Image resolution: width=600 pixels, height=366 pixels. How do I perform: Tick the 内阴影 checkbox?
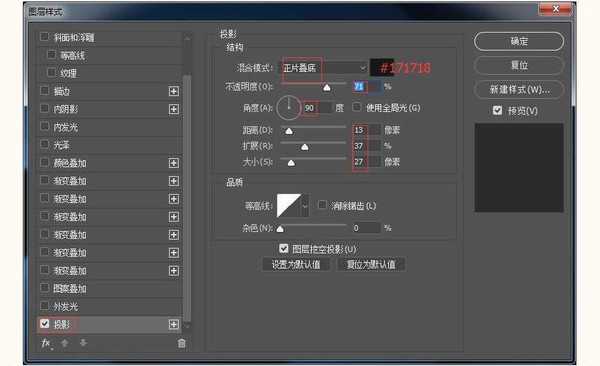(44, 109)
